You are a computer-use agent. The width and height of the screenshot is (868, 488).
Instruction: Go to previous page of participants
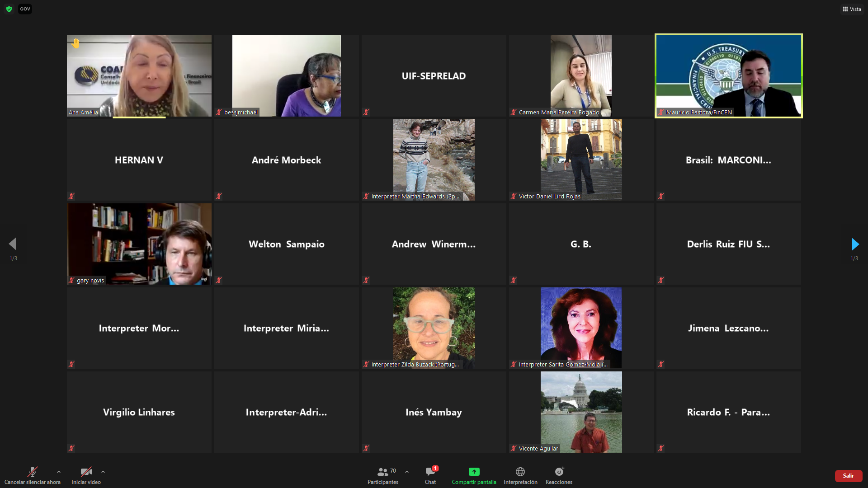click(13, 244)
